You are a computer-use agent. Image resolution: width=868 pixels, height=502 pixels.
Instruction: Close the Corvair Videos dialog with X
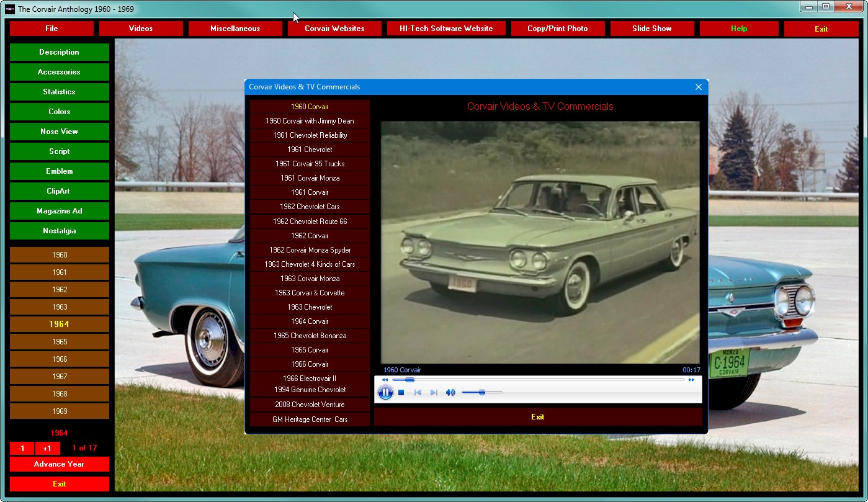[x=699, y=87]
